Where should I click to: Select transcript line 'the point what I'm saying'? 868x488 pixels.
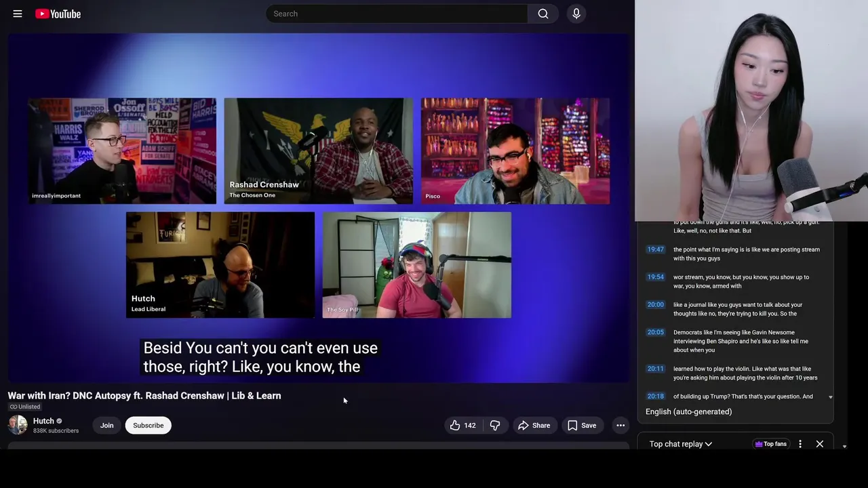coord(747,253)
